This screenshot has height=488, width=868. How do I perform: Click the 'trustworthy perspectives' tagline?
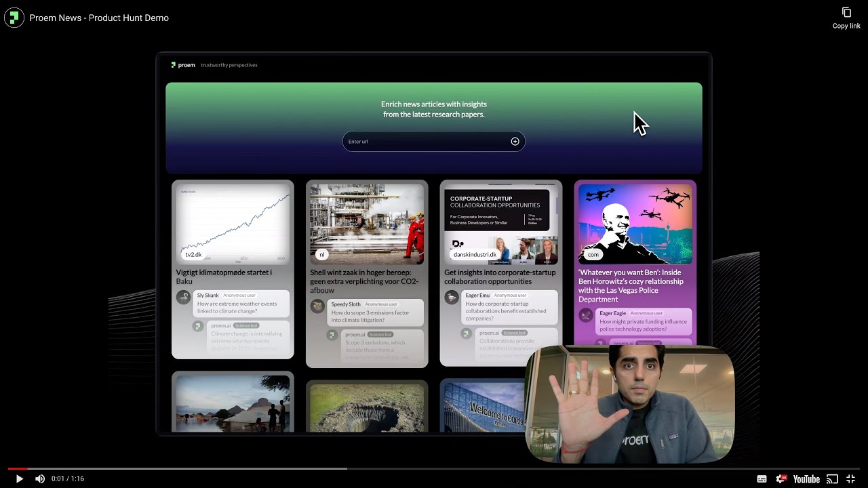coord(229,65)
